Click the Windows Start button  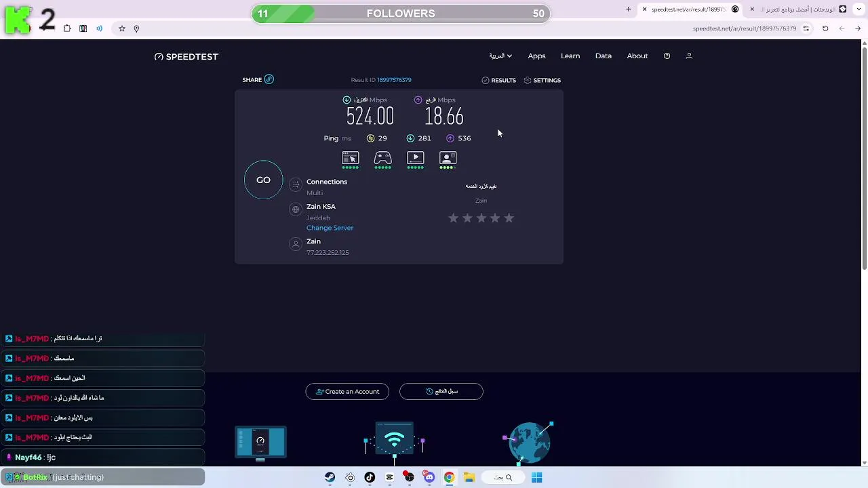536,477
